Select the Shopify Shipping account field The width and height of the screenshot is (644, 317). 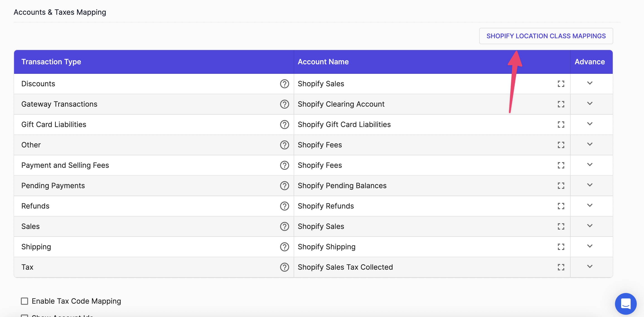tap(432, 247)
